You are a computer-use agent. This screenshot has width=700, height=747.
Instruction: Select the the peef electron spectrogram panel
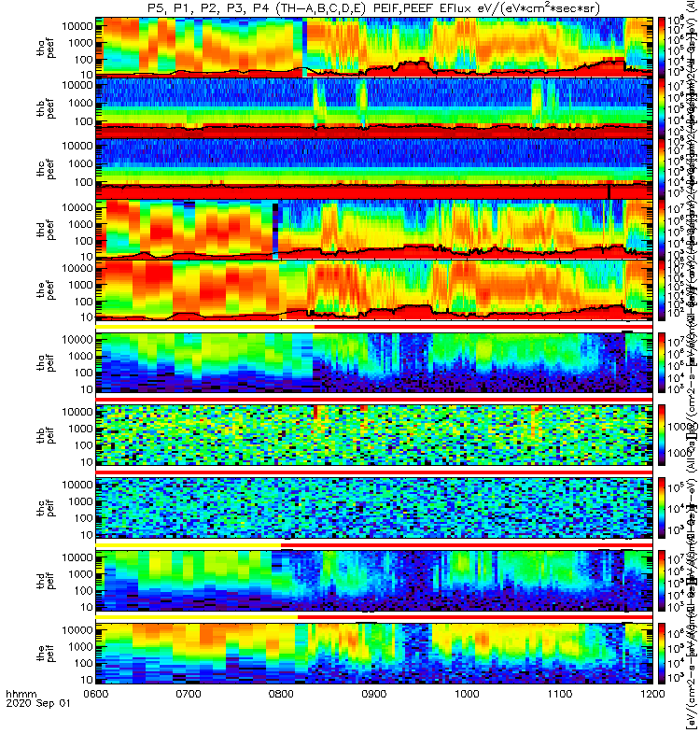click(x=374, y=290)
